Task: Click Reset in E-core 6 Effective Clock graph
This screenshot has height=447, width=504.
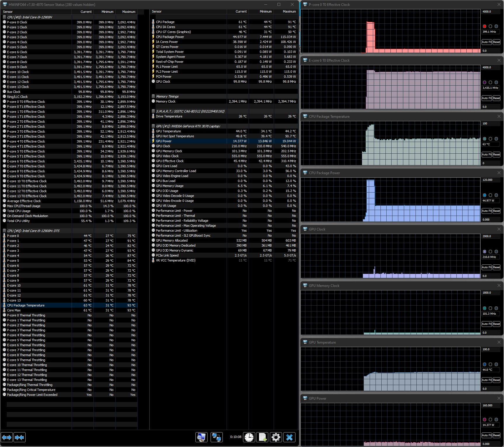Action: click(497, 98)
